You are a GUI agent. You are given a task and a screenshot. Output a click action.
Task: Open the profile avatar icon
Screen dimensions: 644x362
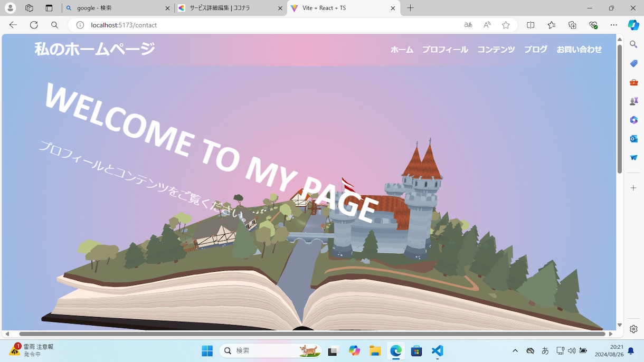[10, 8]
